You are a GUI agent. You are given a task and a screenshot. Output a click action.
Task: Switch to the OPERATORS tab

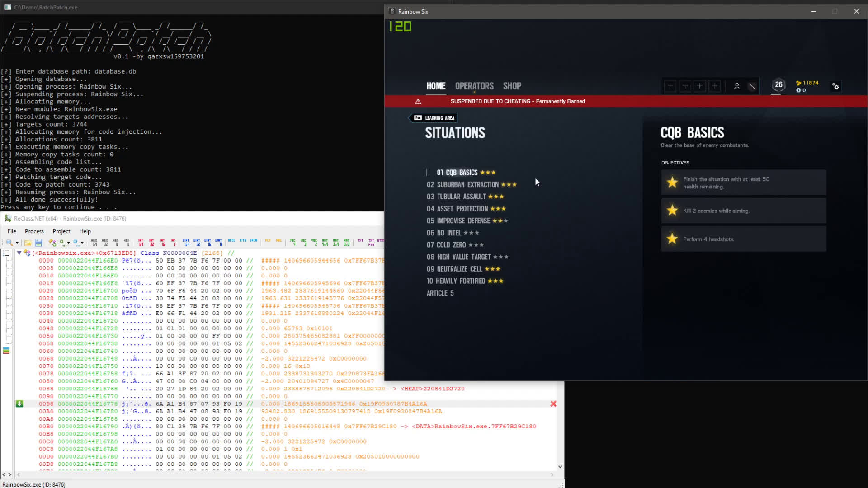click(x=474, y=86)
